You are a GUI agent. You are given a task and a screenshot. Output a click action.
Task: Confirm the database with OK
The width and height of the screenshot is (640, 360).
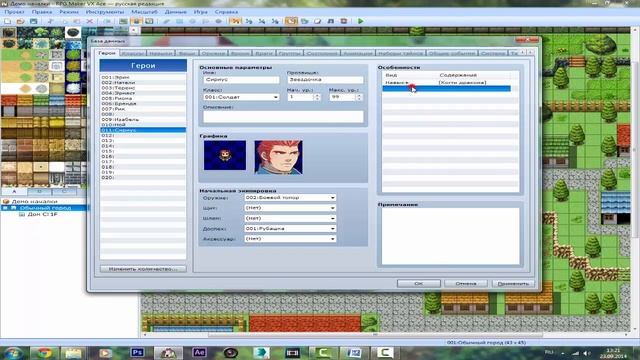(x=419, y=283)
